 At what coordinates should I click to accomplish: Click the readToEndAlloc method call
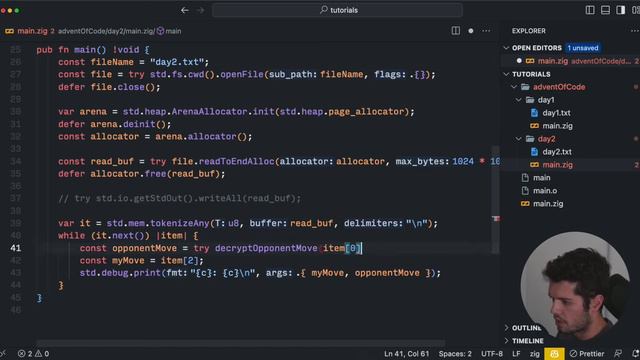pos(237,162)
